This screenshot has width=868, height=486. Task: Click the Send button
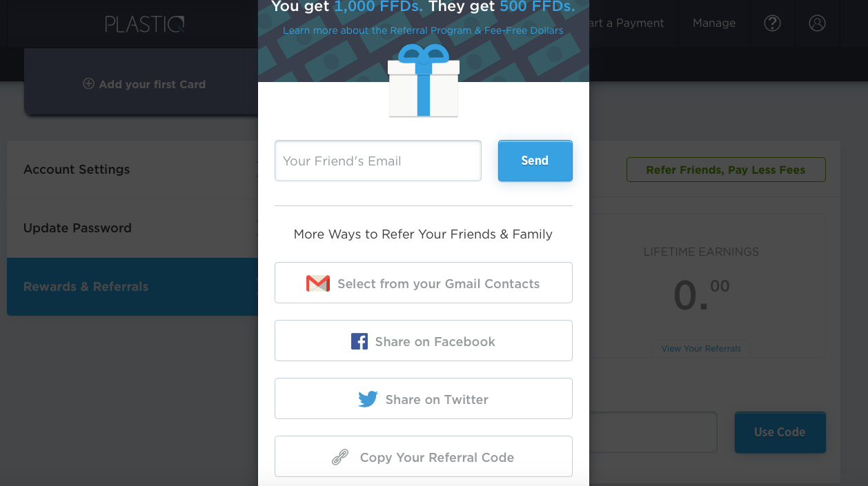pyautogui.click(x=535, y=161)
